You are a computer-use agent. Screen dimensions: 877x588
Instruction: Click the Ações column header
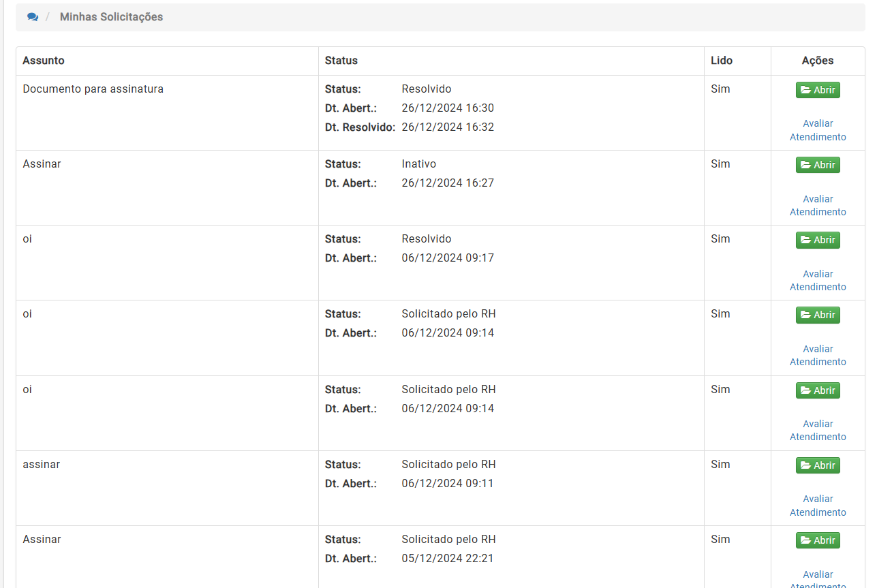pyautogui.click(x=818, y=61)
